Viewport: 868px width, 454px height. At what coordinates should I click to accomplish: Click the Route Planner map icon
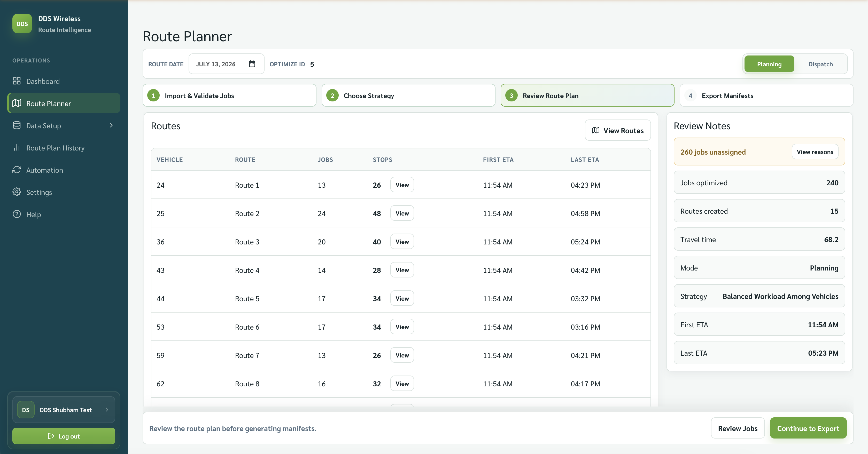[17, 103]
